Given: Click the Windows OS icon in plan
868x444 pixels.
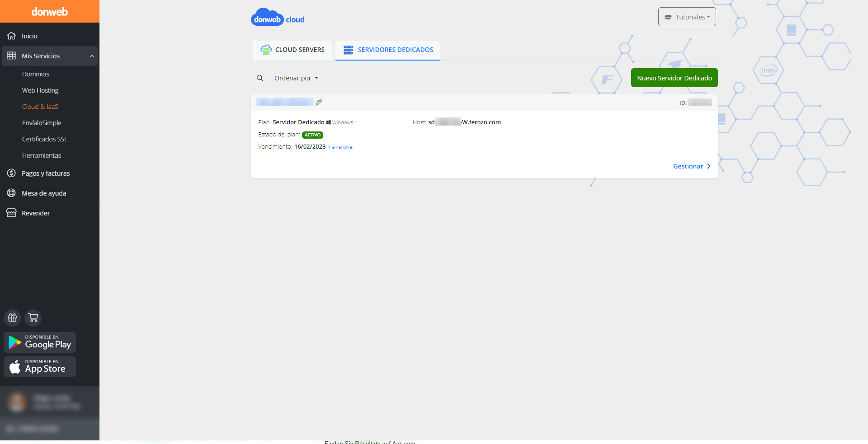Looking at the screenshot, I should click(329, 122).
